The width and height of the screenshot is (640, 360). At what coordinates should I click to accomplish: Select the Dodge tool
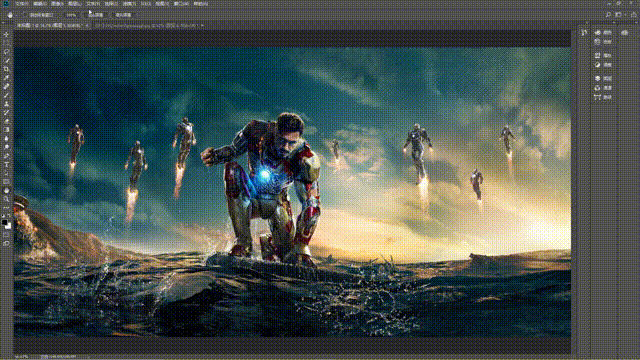click(6, 147)
